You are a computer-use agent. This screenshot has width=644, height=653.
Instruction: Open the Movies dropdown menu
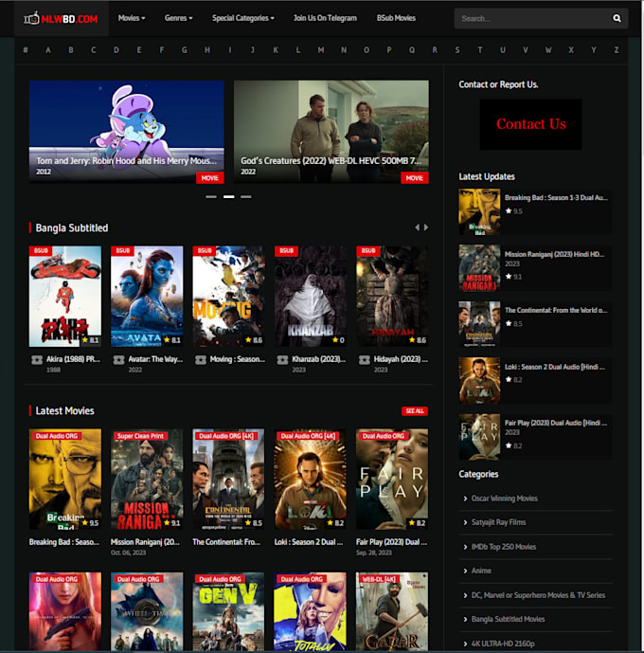[132, 18]
